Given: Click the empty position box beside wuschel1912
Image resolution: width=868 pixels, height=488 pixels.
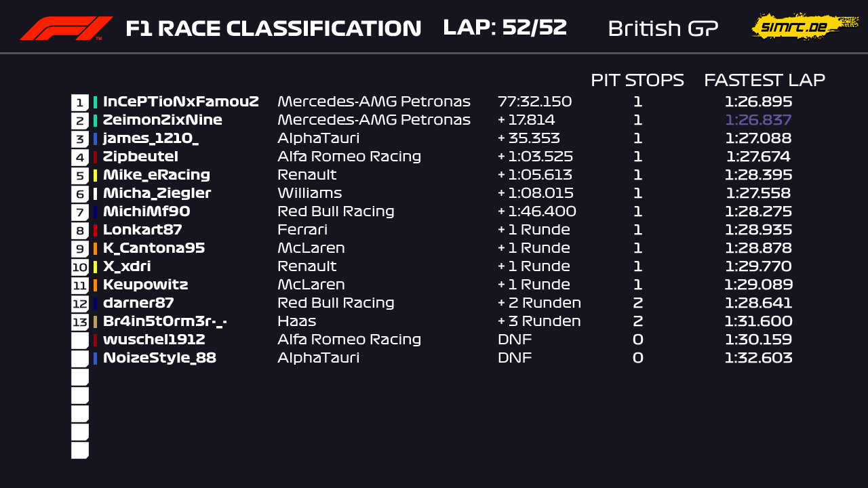Looking at the screenshot, I should point(80,340).
